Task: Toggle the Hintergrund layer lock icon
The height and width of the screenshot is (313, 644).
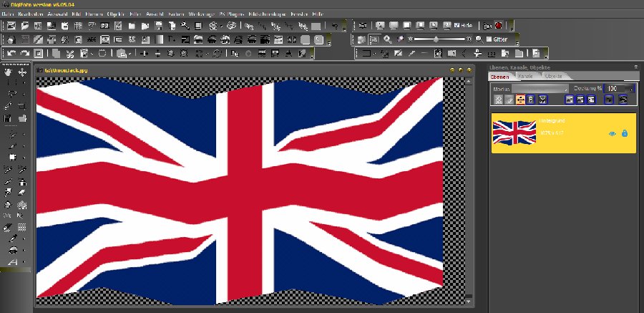Action: click(625, 133)
